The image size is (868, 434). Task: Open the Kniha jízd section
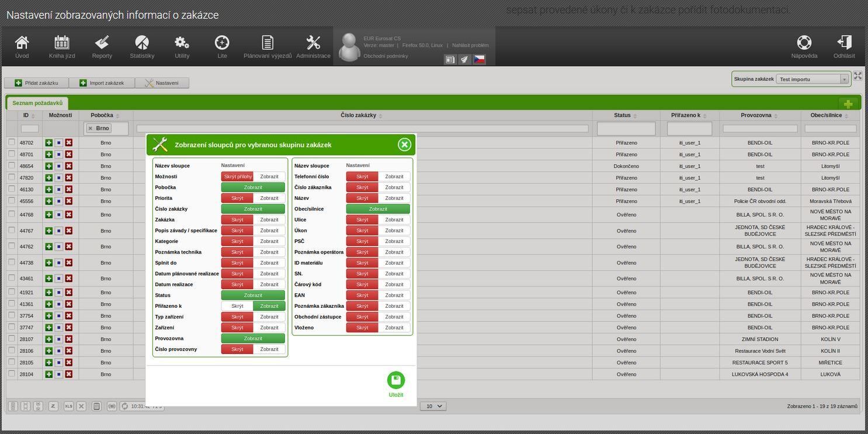(x=62, y=47)
